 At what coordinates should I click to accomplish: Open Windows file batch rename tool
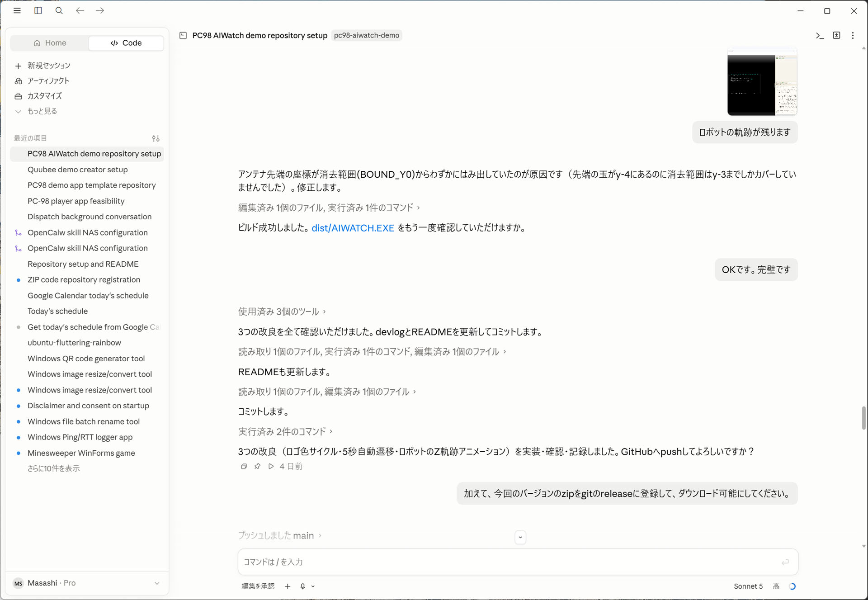tap(84, 421)
